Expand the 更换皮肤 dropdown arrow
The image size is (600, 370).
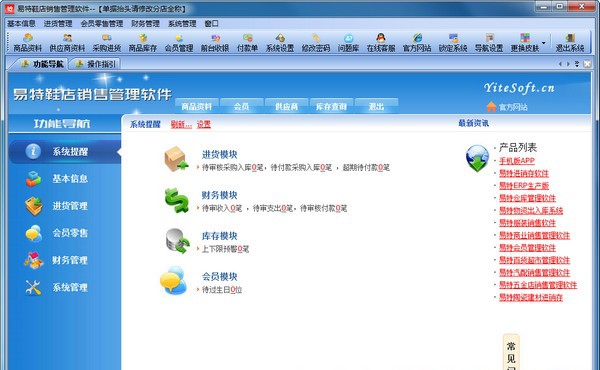click(544, 42)
